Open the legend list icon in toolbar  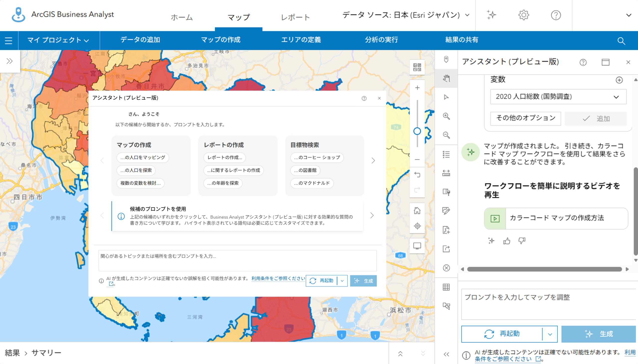coord(446,154)
